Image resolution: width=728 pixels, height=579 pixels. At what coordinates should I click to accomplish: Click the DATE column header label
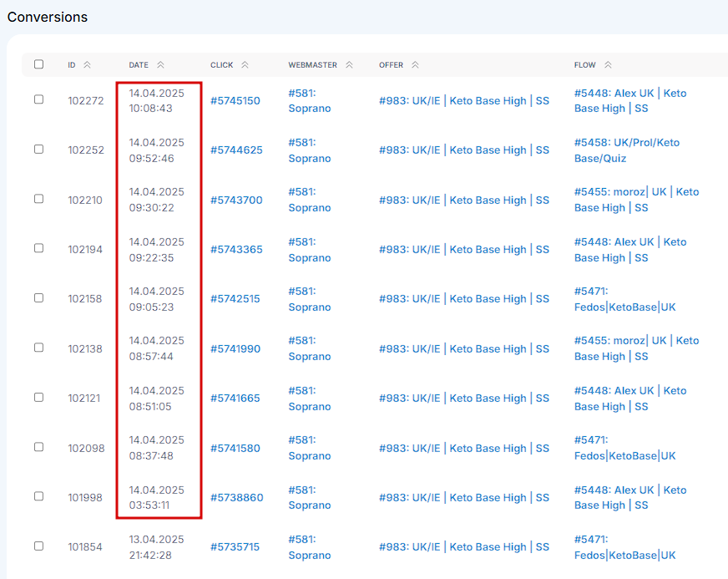(139, 65)
